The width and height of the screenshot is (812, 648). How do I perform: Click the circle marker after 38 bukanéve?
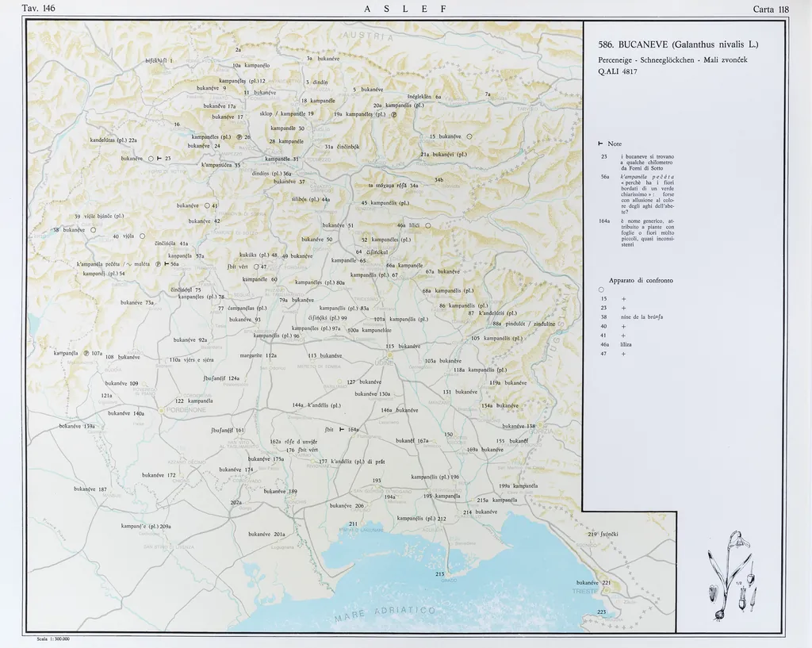pyautogui.click(x=93, y=230)
